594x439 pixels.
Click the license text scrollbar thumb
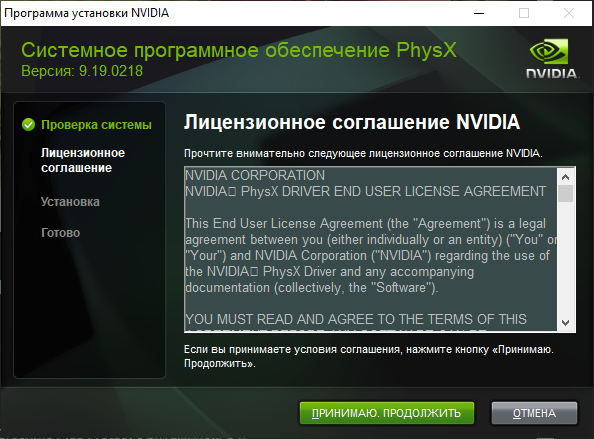pyautogui.click(x=566, y=194)
